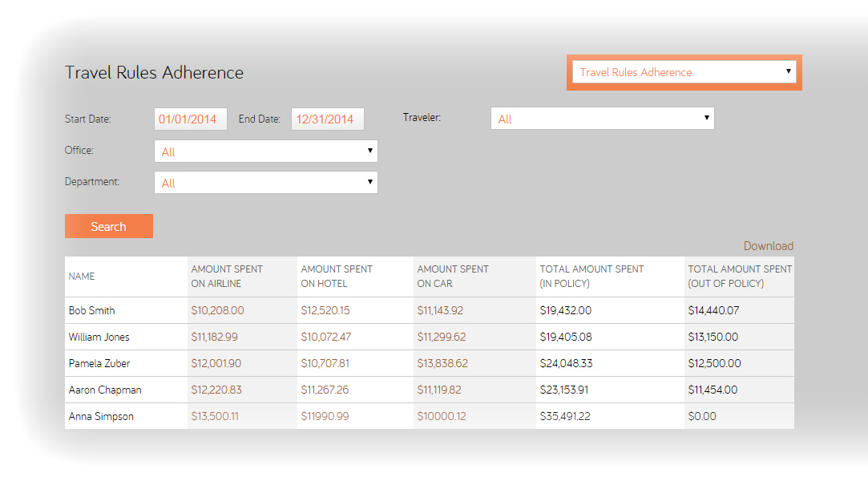Select the Bob Smith row name

click(x=92, y=311)
